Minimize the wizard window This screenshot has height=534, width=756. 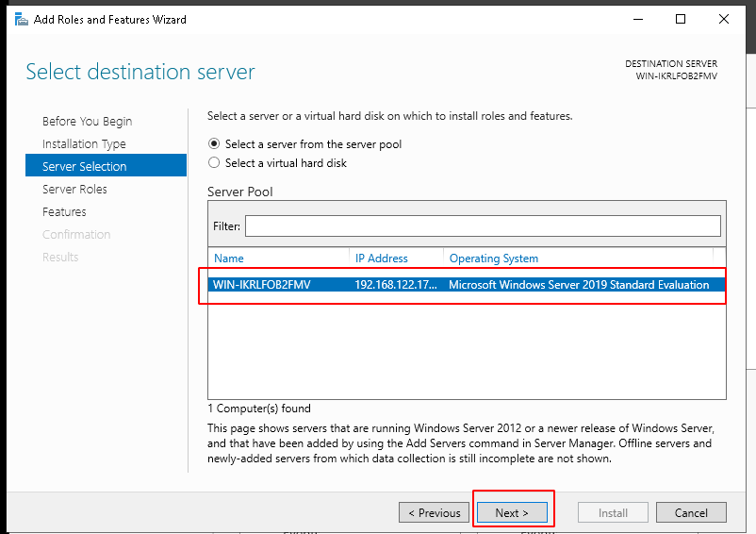638,19
